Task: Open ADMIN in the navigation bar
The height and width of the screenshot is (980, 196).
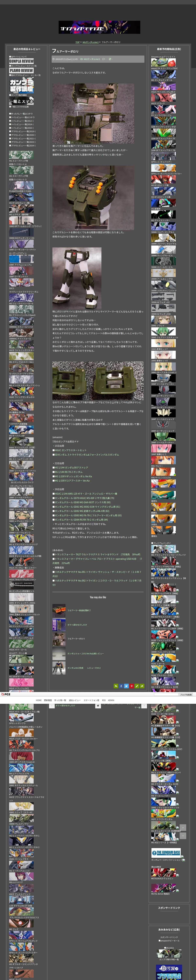Action: (111, 700)
